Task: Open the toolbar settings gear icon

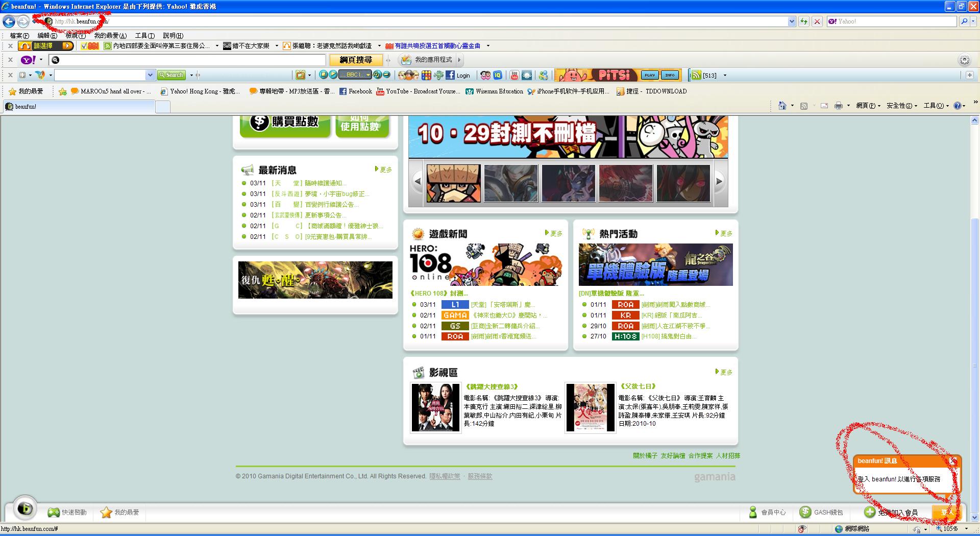Action: point(964,60)
